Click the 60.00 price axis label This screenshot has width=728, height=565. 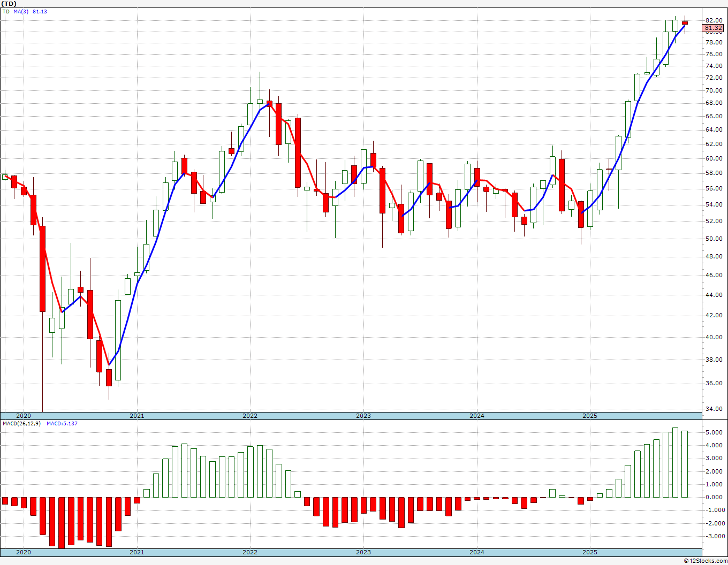[714, 158]
